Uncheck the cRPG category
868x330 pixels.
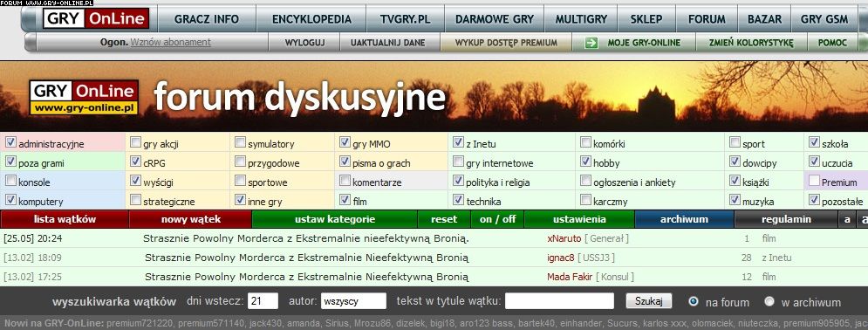(x=135, y=162)
